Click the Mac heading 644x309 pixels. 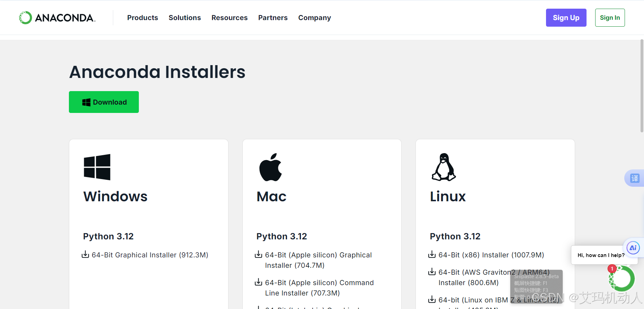271,196
